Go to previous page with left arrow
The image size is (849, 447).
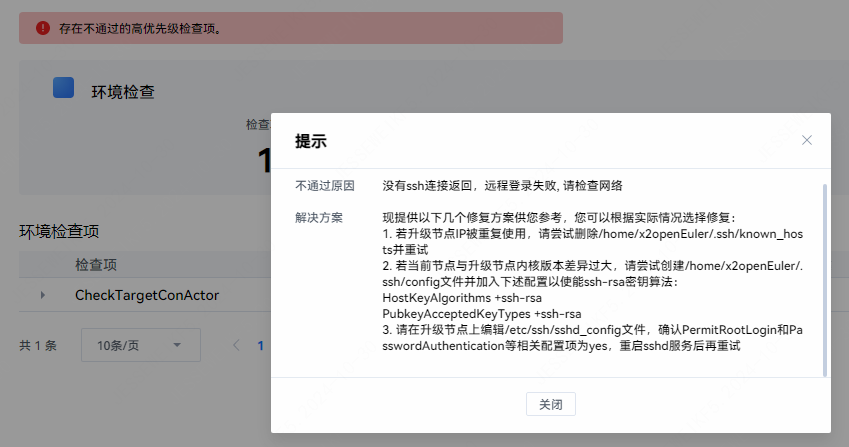(237, 345)
